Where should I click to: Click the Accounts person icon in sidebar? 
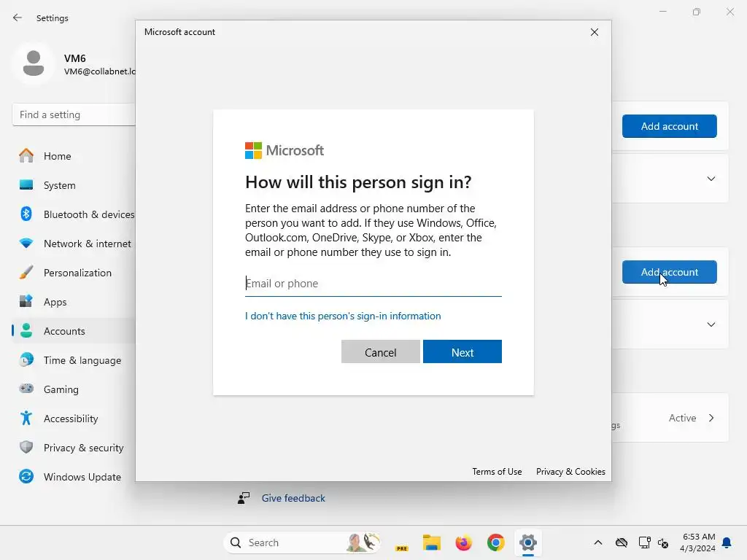coord(26,330)
